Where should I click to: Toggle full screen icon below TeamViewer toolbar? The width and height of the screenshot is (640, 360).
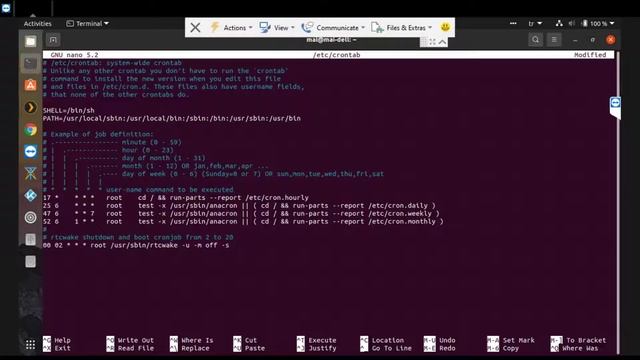433,42
